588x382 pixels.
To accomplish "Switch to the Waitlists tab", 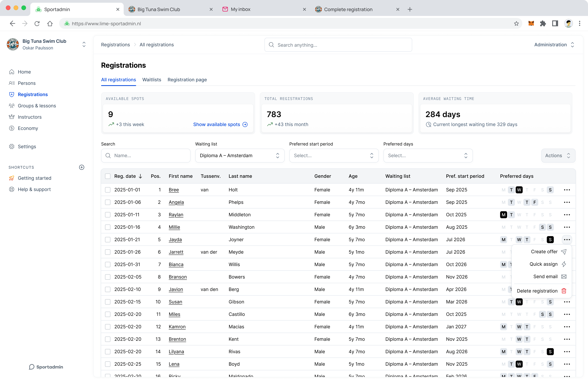I will [151, 80].
